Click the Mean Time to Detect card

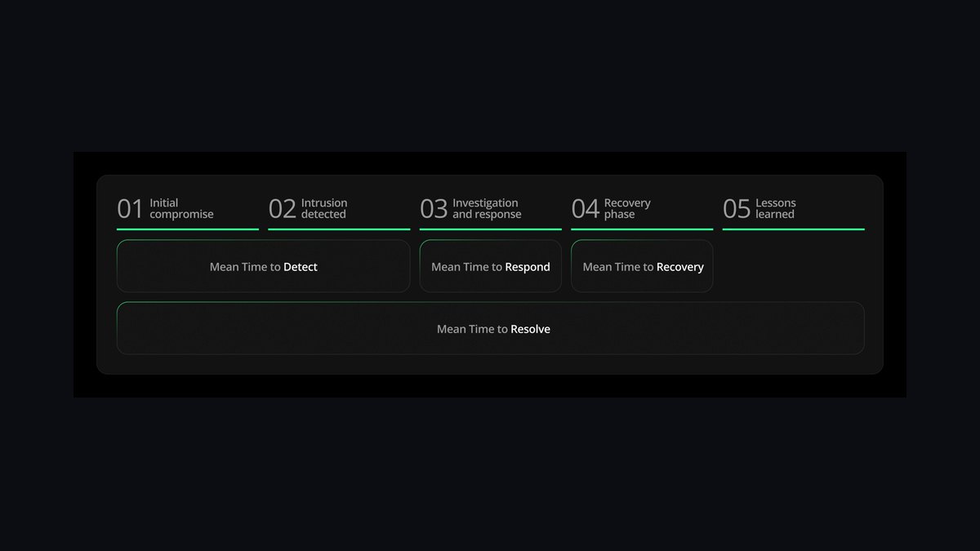(264, 266)
